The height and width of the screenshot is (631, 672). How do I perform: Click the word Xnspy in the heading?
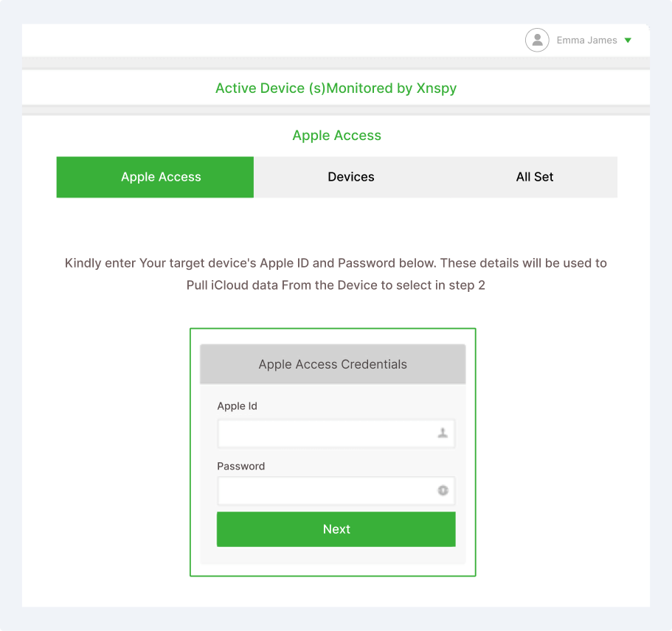[x=436, y=88]
